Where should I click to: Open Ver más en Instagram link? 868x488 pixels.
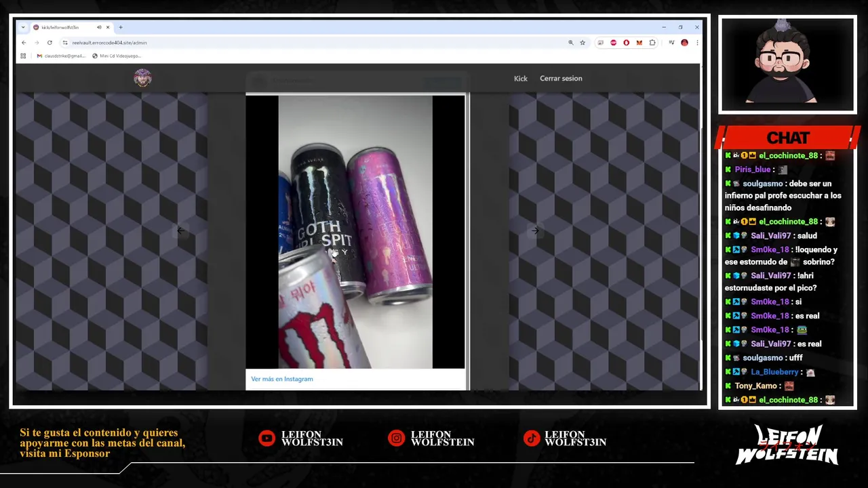pos(282,379)
